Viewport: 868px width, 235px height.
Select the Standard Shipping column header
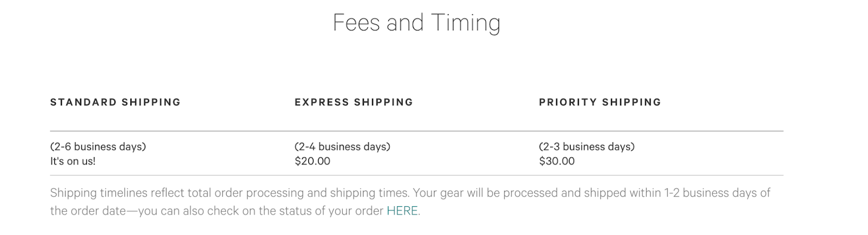tap(115, 102)
